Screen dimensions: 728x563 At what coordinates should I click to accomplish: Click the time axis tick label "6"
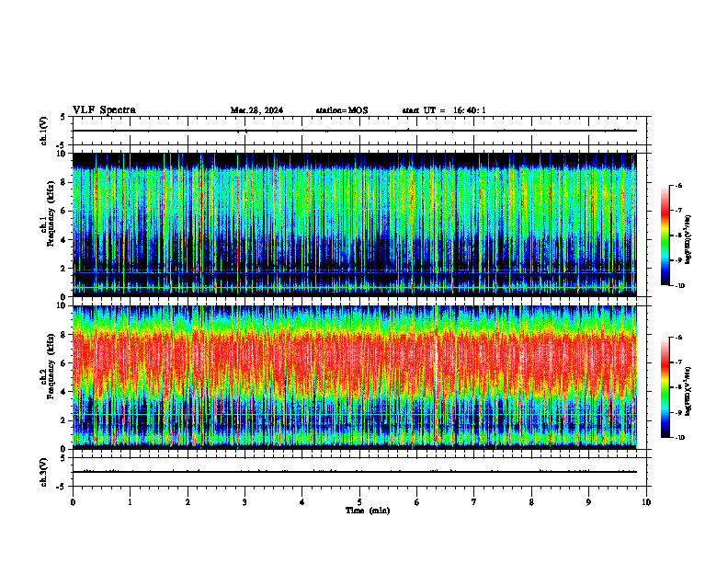click(x=416, y=502)
